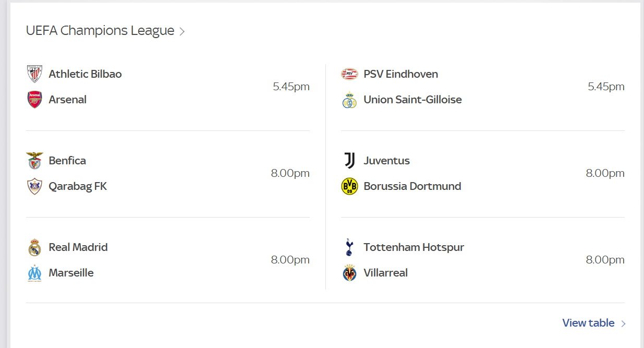Select the Athletic Bilbao v Arsenal 5.45pm time

[291, 87]
